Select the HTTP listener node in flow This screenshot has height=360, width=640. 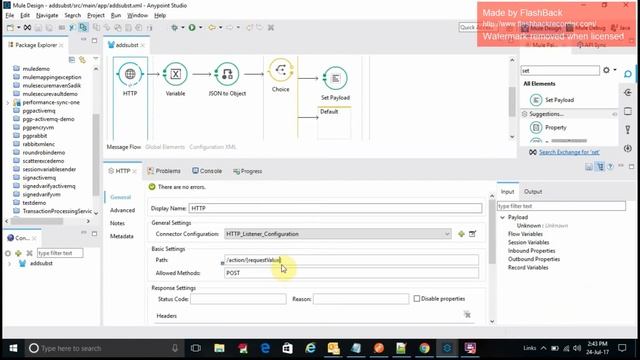(130, 74)
